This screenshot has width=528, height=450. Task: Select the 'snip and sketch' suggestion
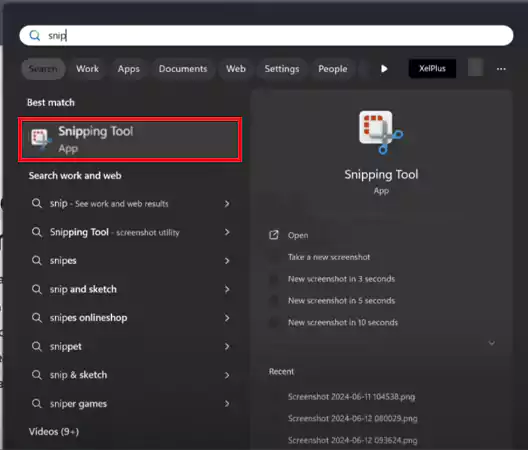[130, 289]
